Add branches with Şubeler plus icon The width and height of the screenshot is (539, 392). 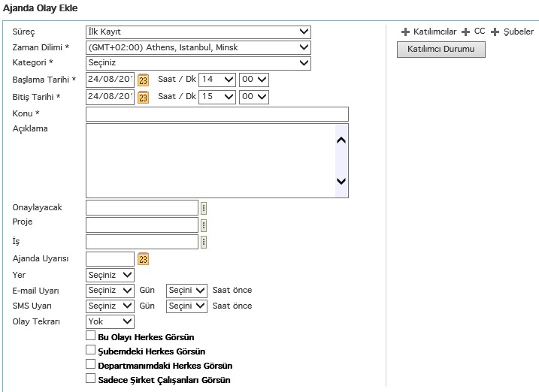click(x=495, y=32)
